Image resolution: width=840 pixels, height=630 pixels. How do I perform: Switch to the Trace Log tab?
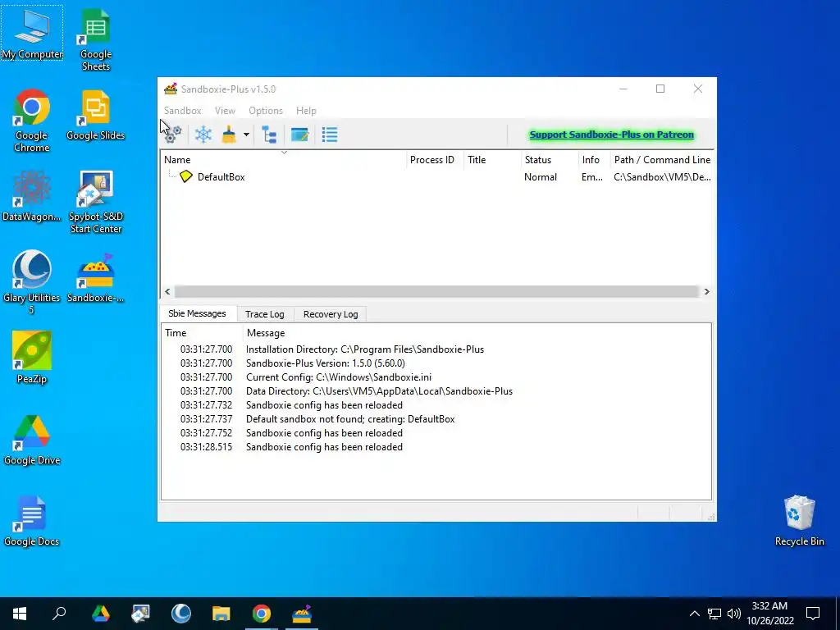(x=265, y=314)
